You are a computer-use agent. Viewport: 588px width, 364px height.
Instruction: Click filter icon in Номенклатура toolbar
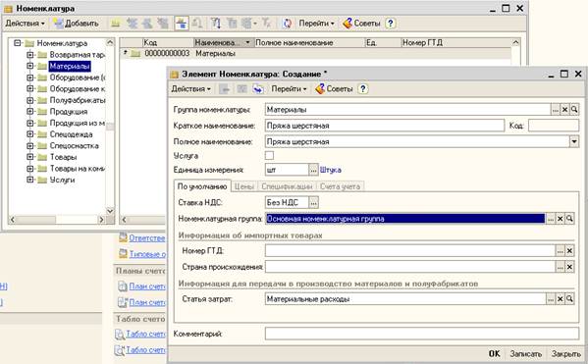(x=216, y=24)
